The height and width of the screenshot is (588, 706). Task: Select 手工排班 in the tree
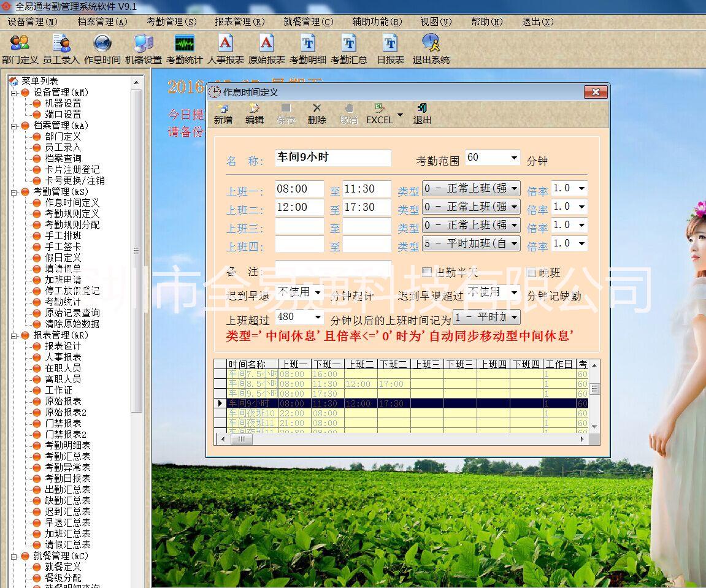pos(63,235)
